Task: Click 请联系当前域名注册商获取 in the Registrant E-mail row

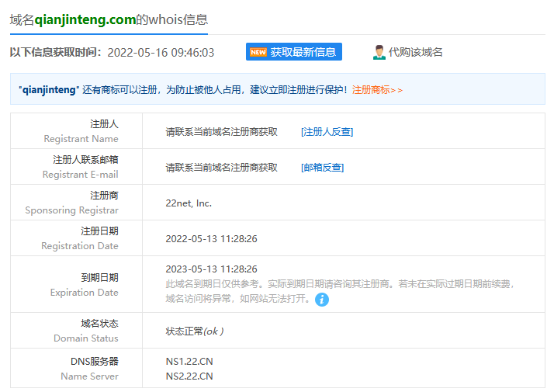Action: [222, 168]
